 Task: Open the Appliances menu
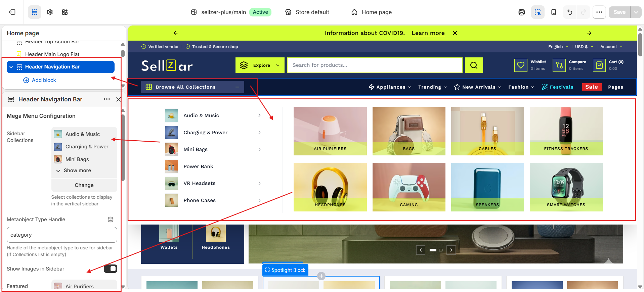390,87
